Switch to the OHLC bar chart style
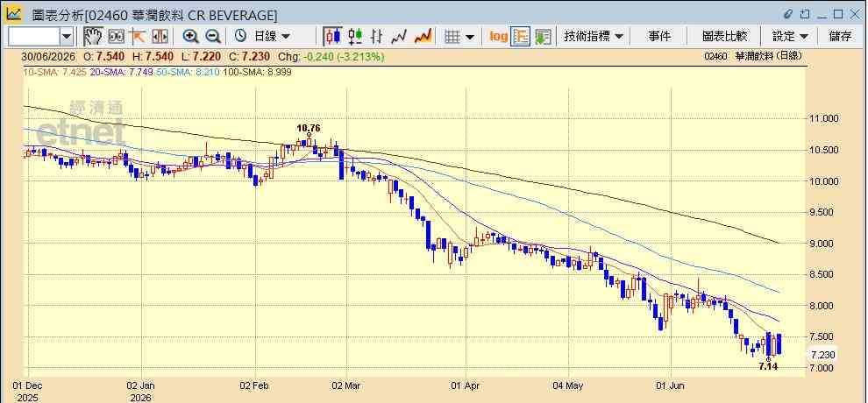This screenshot has width=868, height=403. pos(377,37)
